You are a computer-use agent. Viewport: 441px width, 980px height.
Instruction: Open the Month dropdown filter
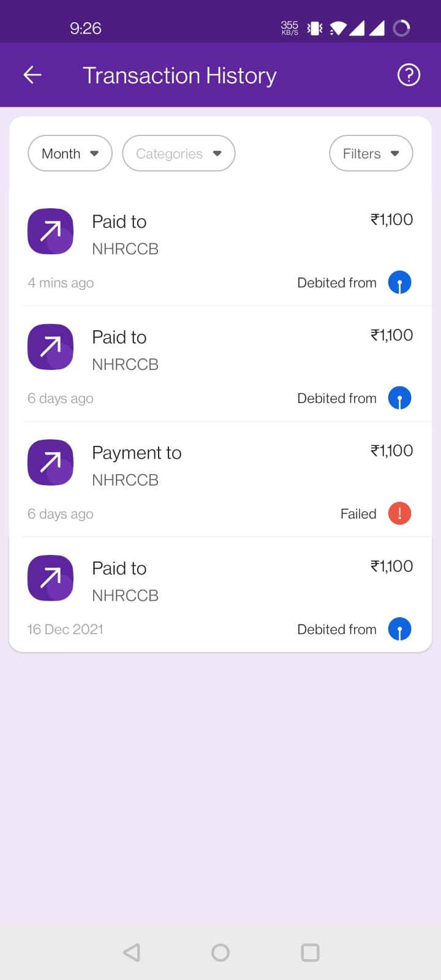pyautogui.click(x=70, y=153)
